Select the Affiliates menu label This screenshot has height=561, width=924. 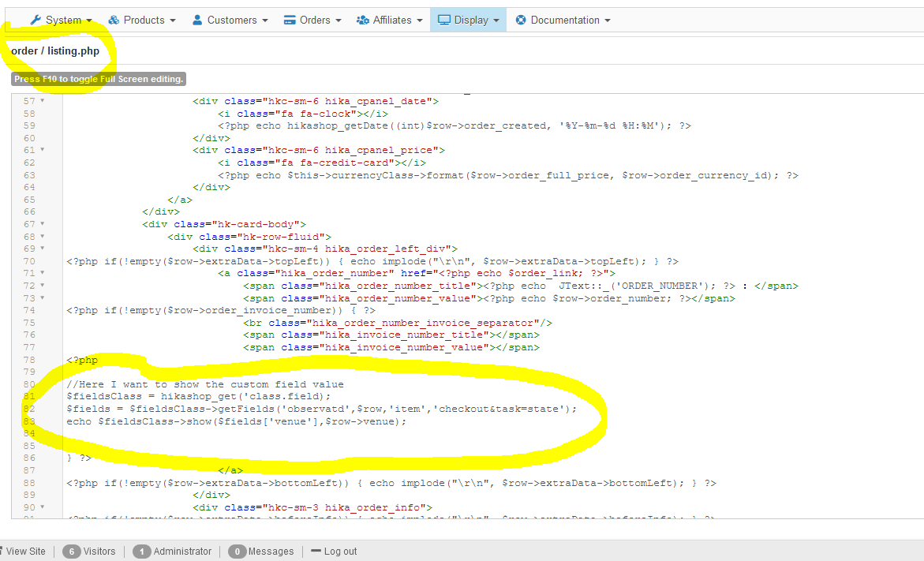pyautogui.click(x=392, y=20)
